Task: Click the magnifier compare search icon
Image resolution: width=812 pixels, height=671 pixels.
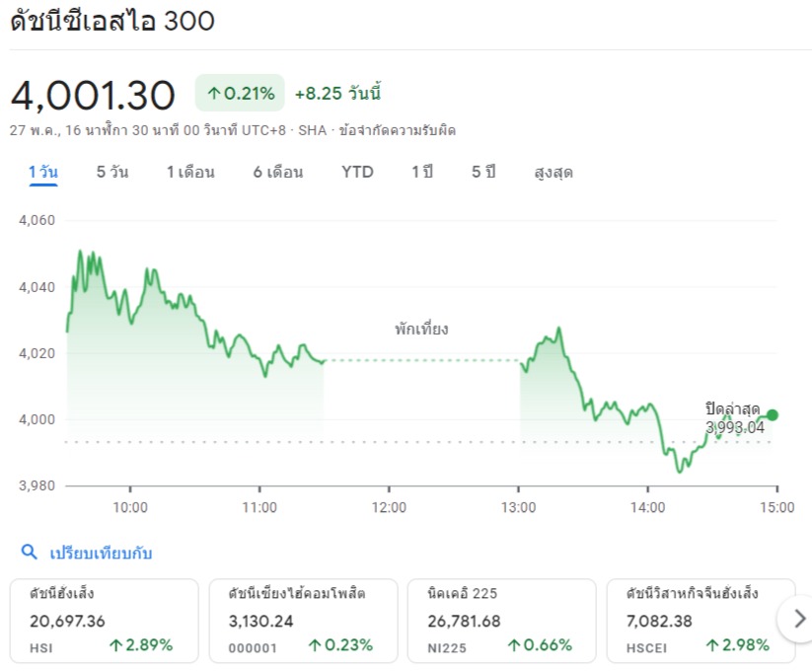Action: [x=30, y=553]
